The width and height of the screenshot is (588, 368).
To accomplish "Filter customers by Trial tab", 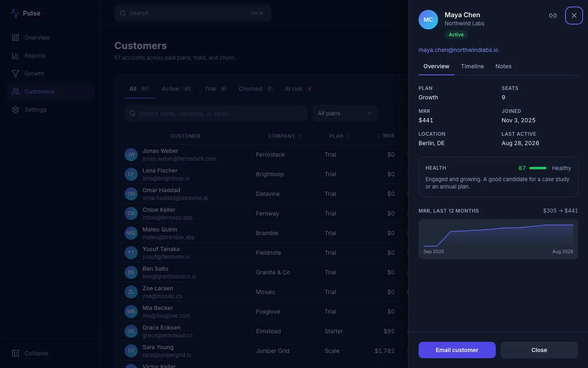I will pos(215,89).
